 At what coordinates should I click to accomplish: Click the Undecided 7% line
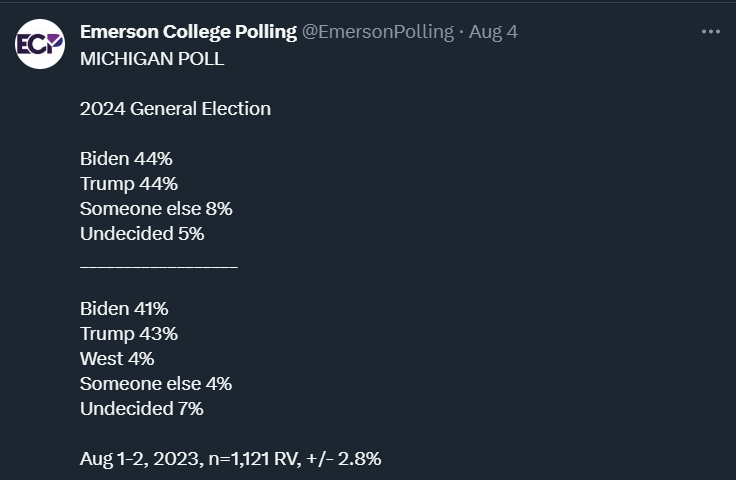point(141,409)
